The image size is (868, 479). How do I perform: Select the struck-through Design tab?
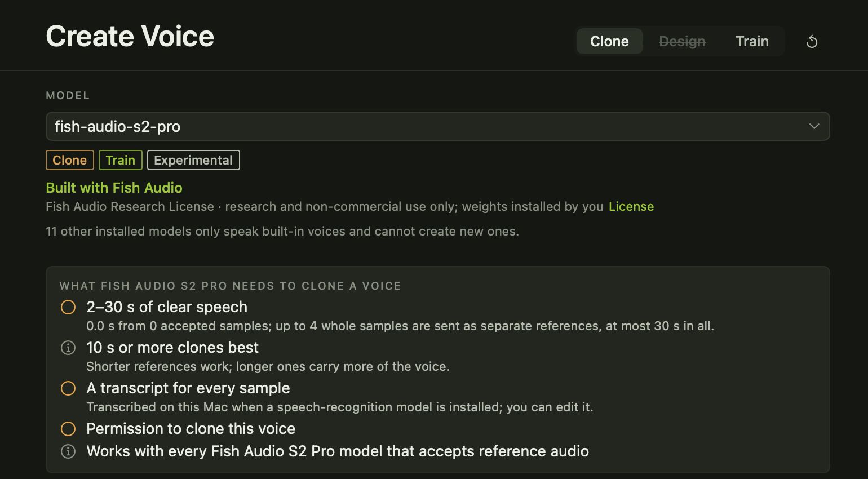click(x=682, y=41)
